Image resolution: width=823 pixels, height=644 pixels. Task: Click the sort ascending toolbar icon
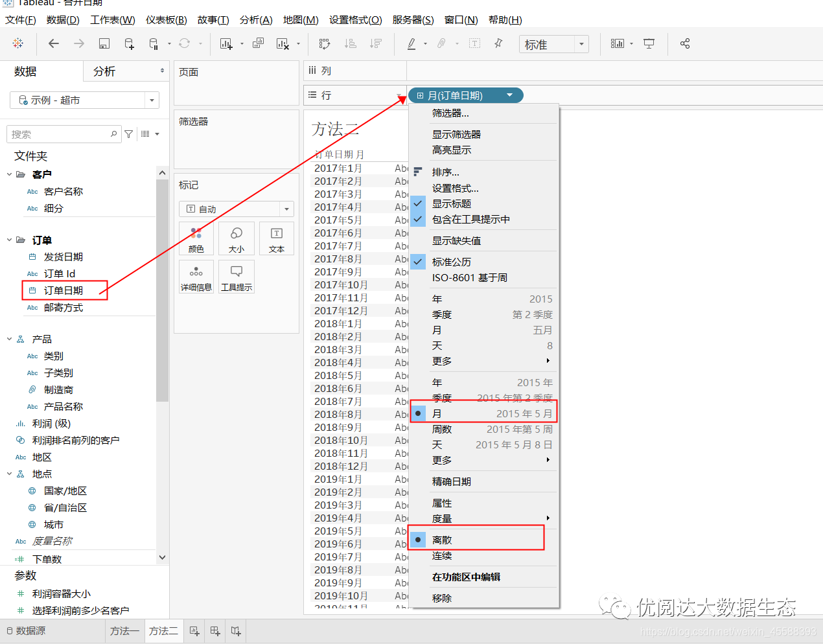[x=350, y=43]
